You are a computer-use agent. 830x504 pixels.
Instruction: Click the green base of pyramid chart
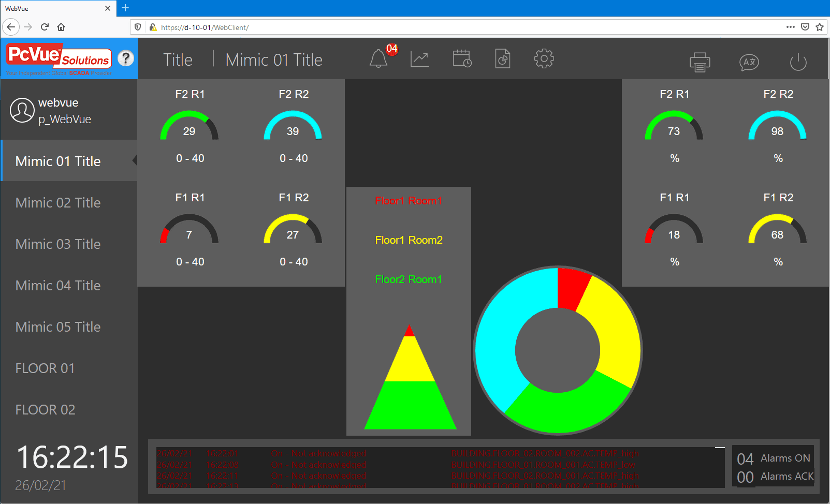click(411, 406)
